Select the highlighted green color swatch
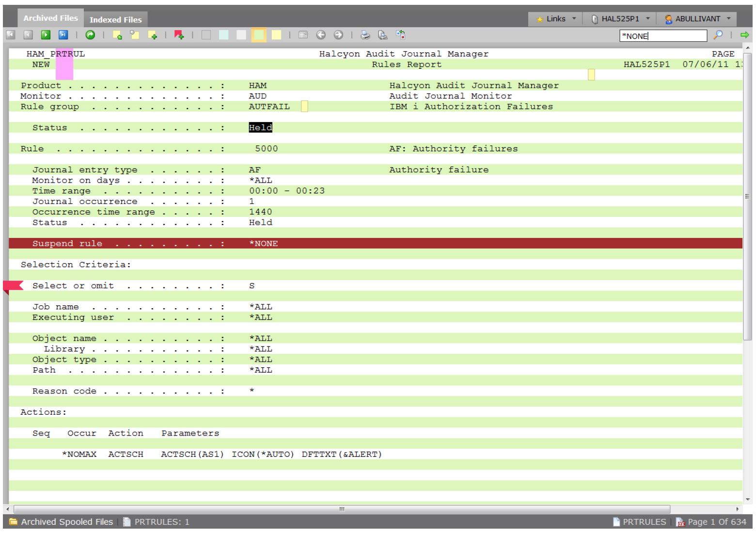This screenshot has height=533, width=756. pos(259,35)
